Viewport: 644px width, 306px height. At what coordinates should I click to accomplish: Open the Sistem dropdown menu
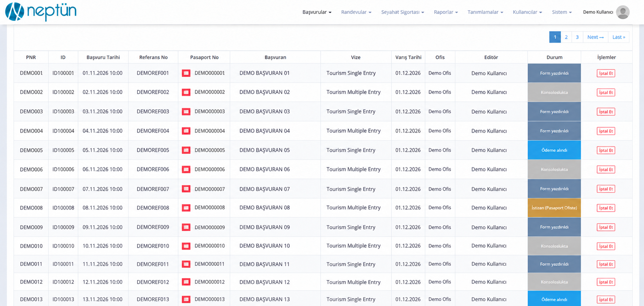[562, 12]
